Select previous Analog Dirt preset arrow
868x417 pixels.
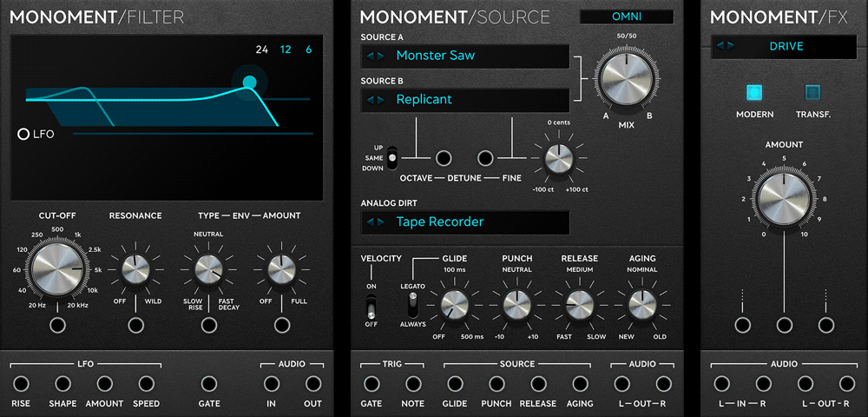371,222
